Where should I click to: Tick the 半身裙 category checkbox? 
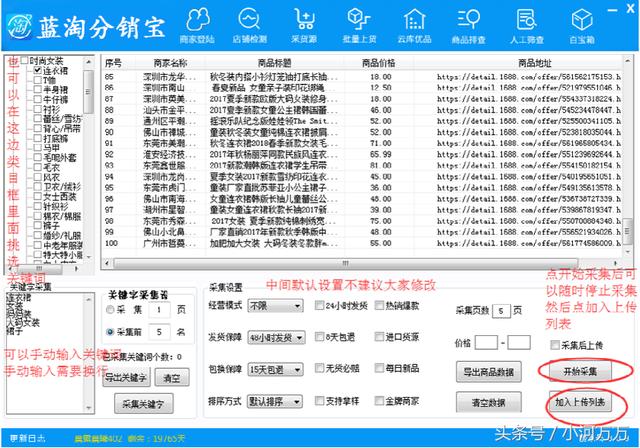38,90
